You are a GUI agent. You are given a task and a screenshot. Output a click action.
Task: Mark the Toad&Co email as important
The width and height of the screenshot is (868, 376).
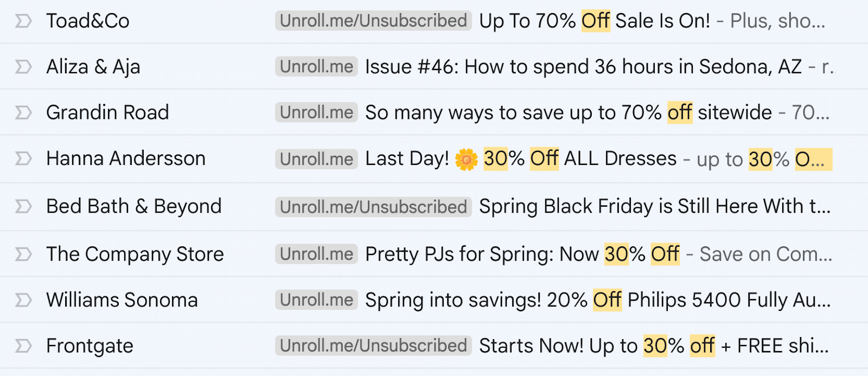[23, 21]
